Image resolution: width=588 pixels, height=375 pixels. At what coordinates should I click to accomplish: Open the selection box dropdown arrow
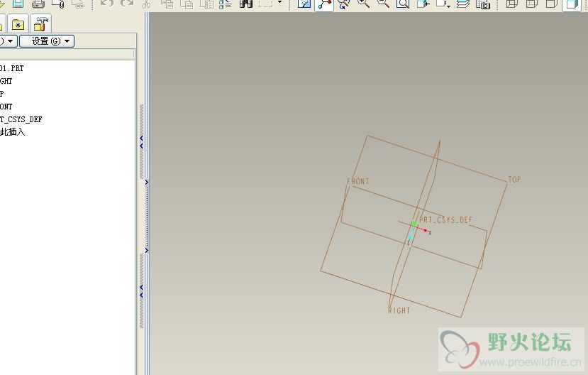point(279,3)
